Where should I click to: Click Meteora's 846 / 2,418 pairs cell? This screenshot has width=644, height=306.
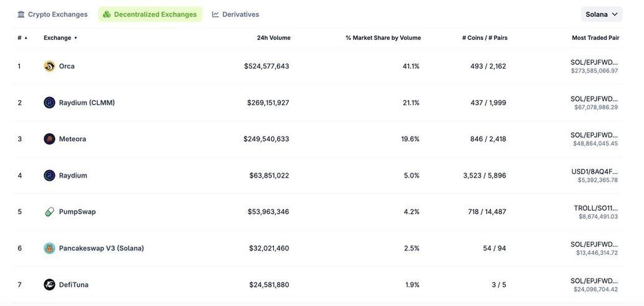pyautogui.click(x=489, y=139)
